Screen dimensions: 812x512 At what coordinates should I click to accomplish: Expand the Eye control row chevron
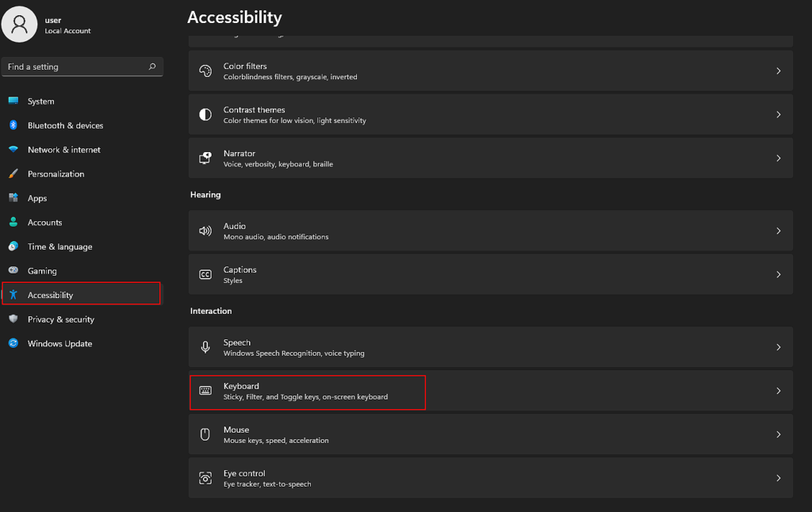pos(778,477)
